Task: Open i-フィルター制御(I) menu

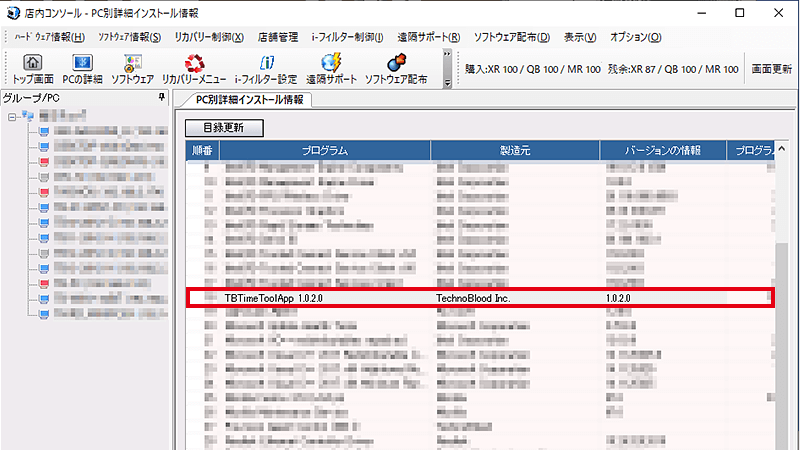Action: pyautogui.click(x=347, y=37)
